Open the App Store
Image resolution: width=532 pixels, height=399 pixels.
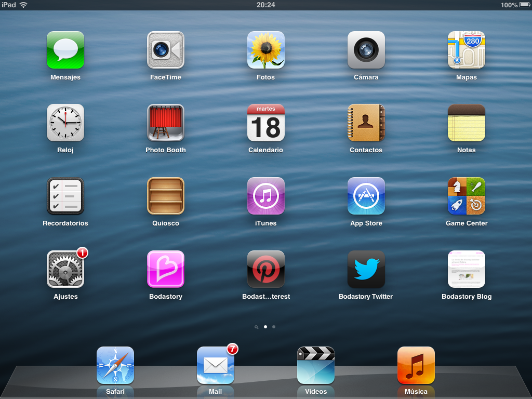tap(366, 196)
